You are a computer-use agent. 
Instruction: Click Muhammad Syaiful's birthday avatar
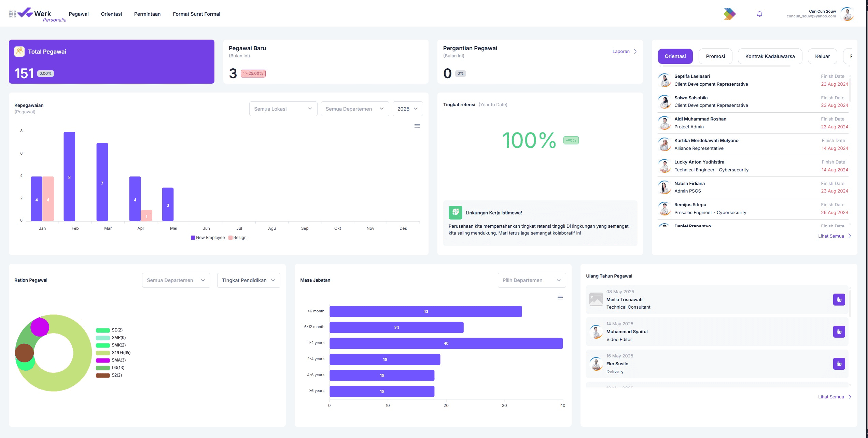[x=596, y=331]
